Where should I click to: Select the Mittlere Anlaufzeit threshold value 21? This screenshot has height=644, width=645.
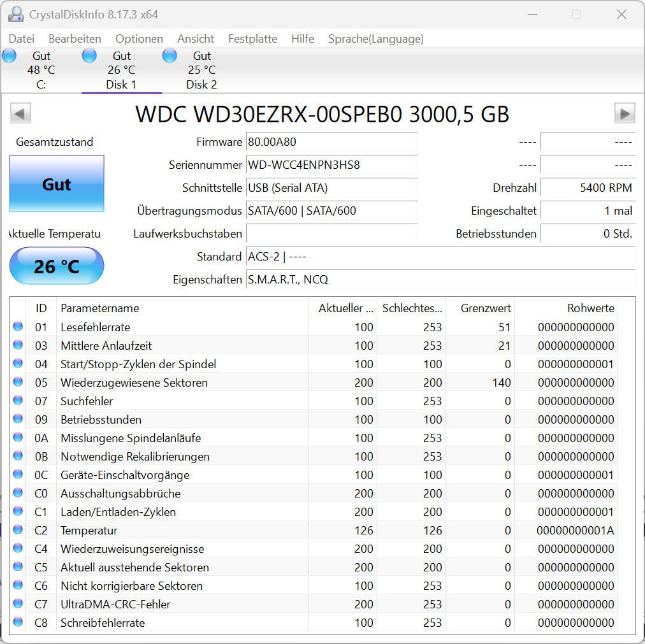click(504, 346)
